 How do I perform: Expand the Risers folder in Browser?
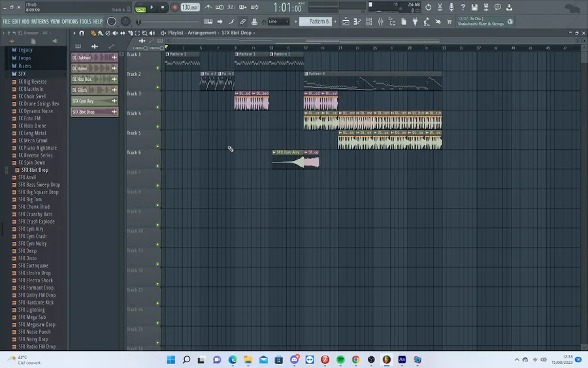(25, 65)
